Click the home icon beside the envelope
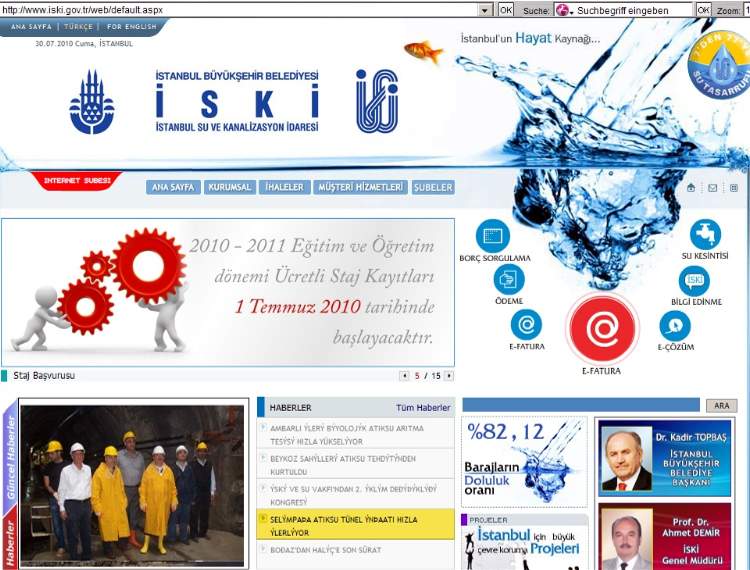 point(691,187)
